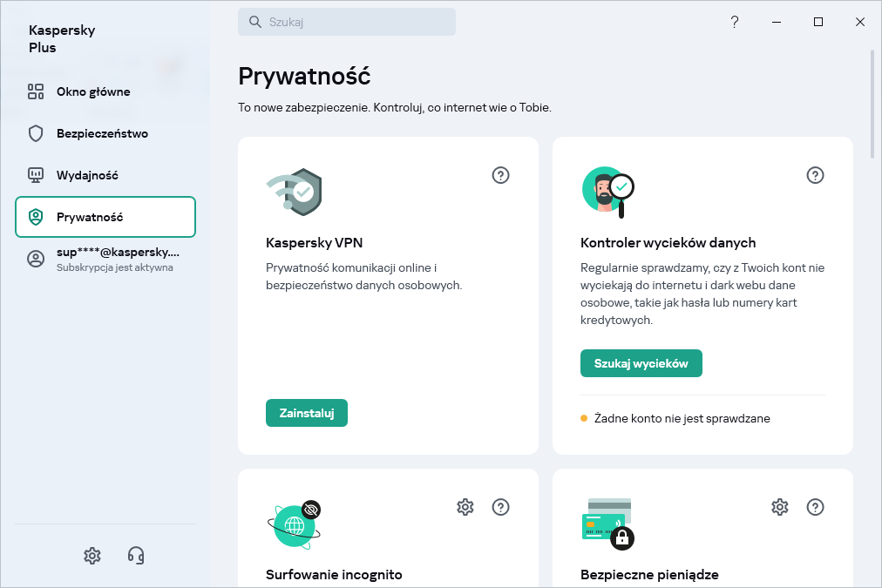The width and height of the screenshot is (882, 588).
Task: Open the Bezpieczeństwo section
Action: point(101,133)
